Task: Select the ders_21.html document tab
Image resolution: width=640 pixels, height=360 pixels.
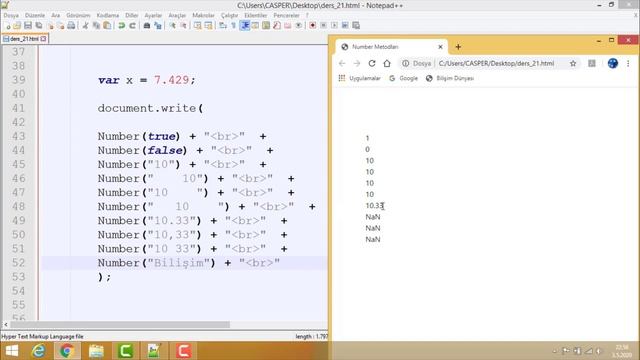Action: pos(24,39)
